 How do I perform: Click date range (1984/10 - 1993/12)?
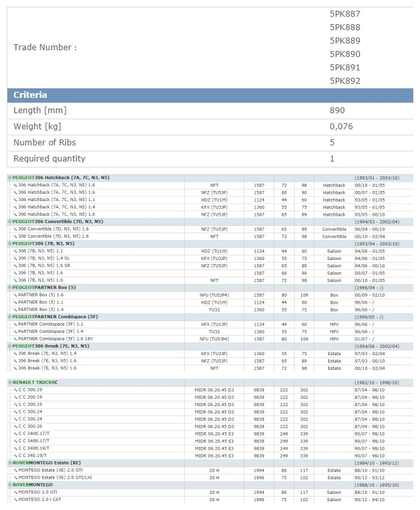pos(376,463)
